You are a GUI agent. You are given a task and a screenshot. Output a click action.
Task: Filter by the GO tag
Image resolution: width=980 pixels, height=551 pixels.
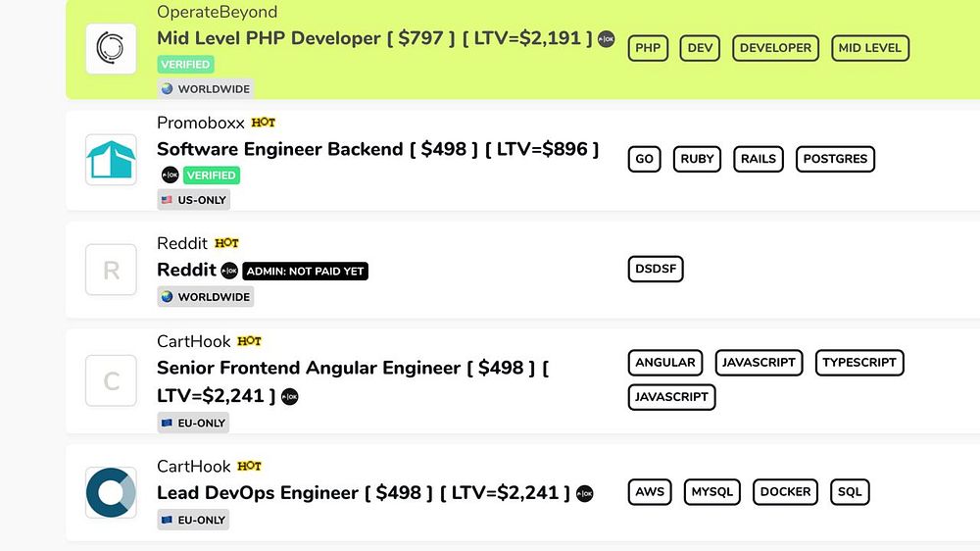point(645,159)
